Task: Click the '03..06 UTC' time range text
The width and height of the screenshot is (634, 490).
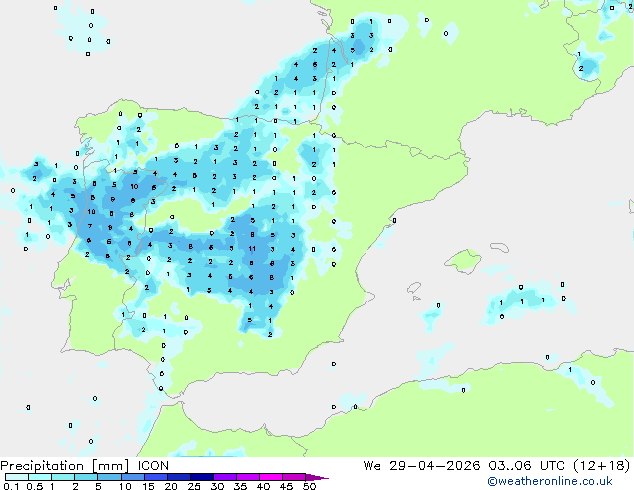Action: click(x=526, y=466)
